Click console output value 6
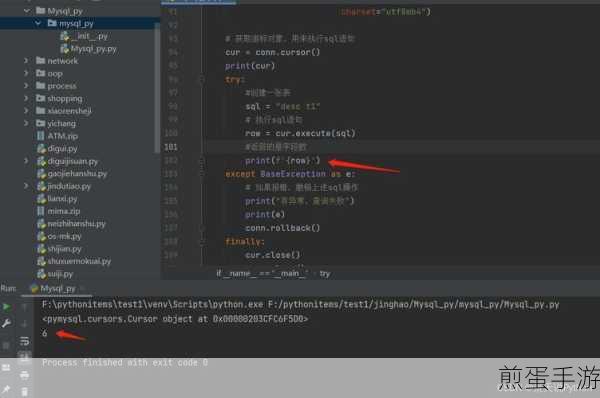 tap(45, 333)
